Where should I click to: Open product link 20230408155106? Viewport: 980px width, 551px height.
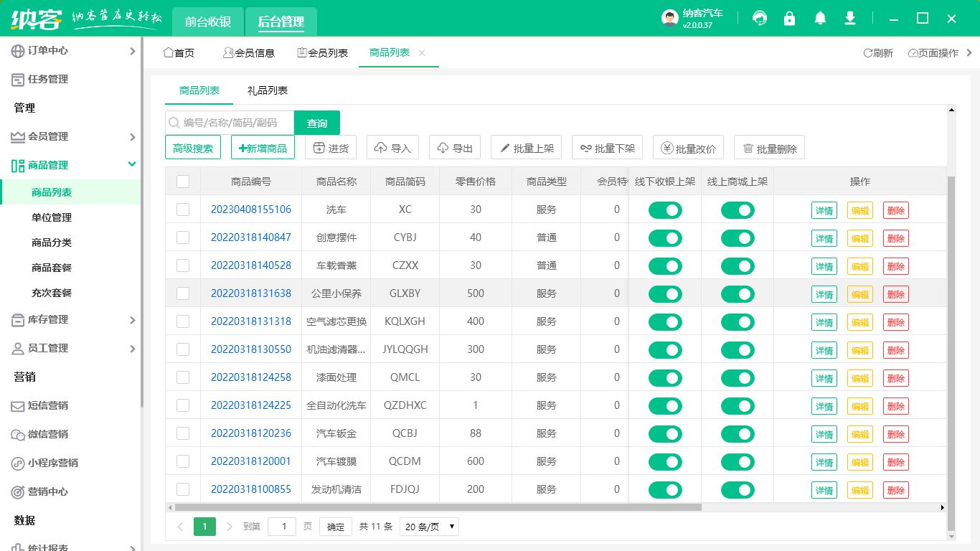tap(253, 209)
